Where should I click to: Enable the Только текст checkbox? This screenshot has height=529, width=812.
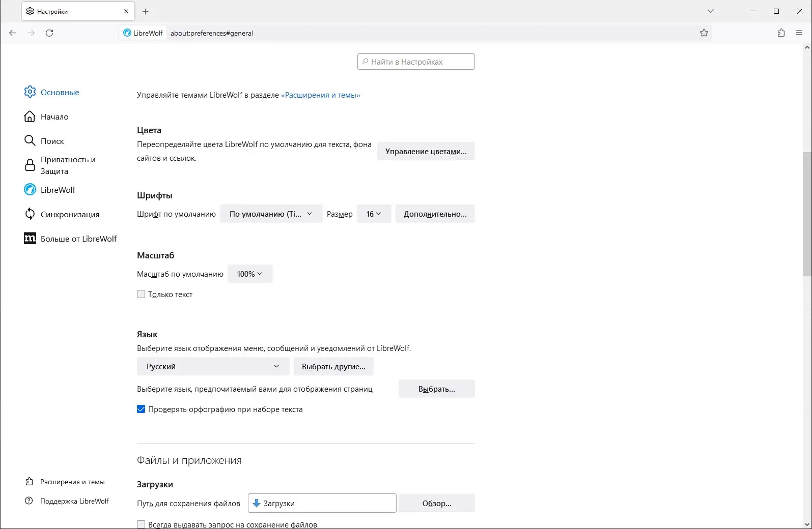point(141,294)
